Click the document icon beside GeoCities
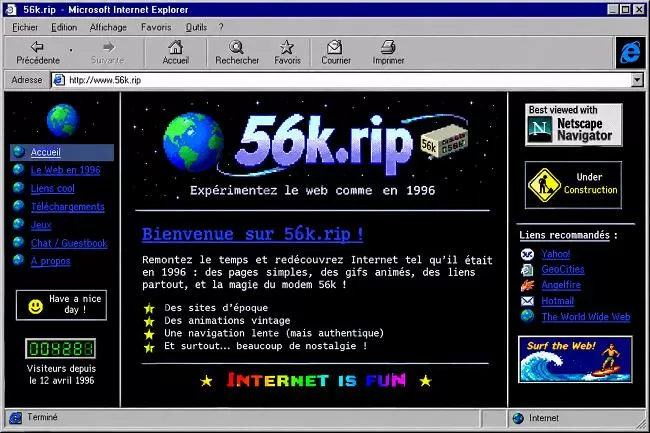The width and height of the screenshot is (650, 433). [527, 270]
